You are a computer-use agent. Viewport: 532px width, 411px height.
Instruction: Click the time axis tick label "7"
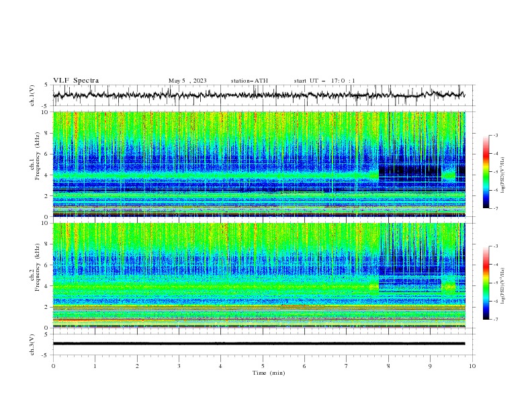tap(347, 366)
